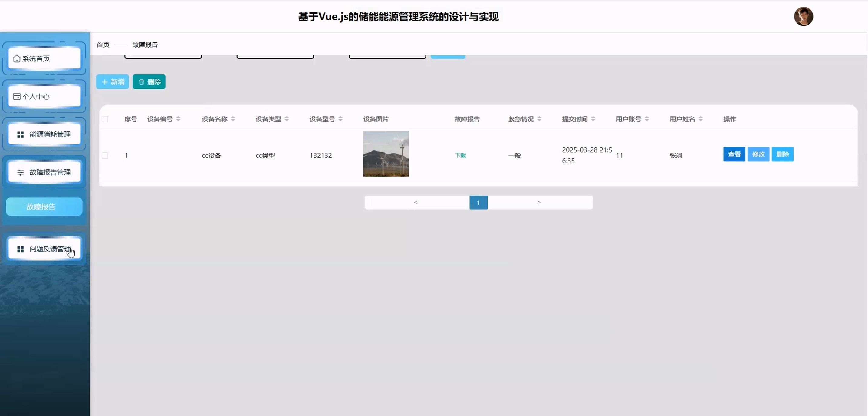Open the wind turbine device thumbnail

tap(386, 154)
